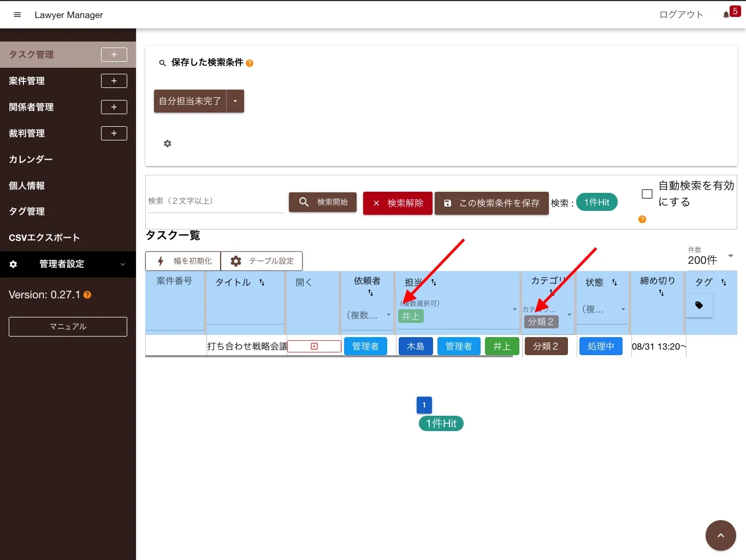This screenshot has width=746, height=560.
Task: Add new case with plus beside 案件管理
Action: click(x=114, y=81)
